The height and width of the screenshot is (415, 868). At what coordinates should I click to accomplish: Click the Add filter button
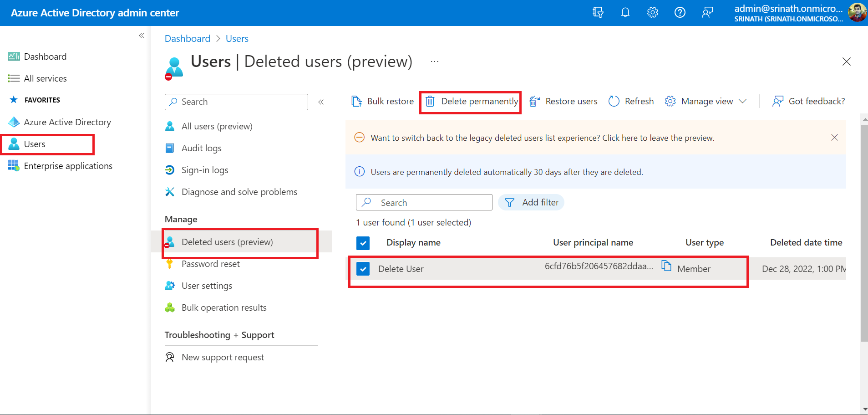point(531,202)
